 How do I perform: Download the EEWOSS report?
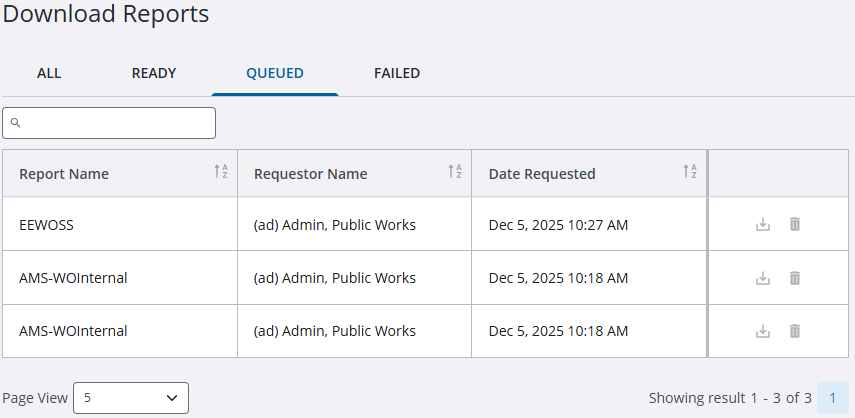[x=763, y=224]
